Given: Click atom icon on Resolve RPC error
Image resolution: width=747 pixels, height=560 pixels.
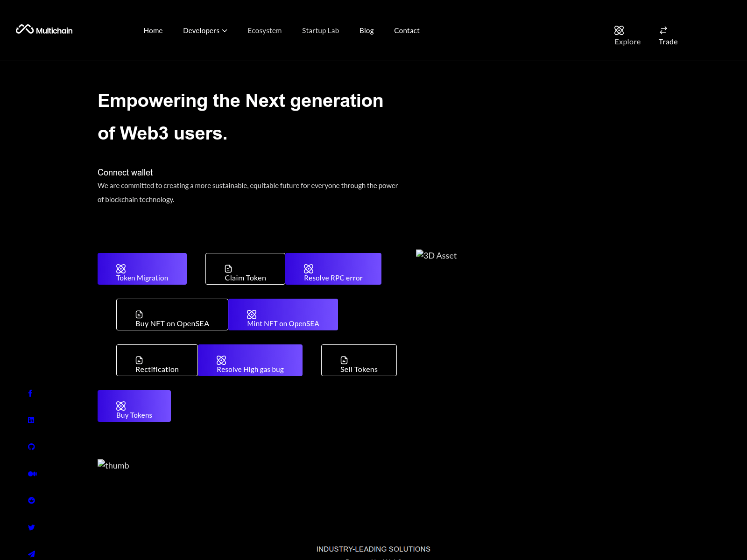Looking at the screenshot, I should 309,269.
